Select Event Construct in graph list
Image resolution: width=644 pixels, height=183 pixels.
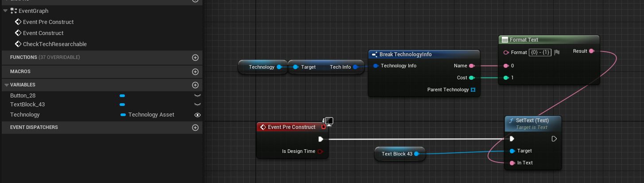[x=43, y=33]
